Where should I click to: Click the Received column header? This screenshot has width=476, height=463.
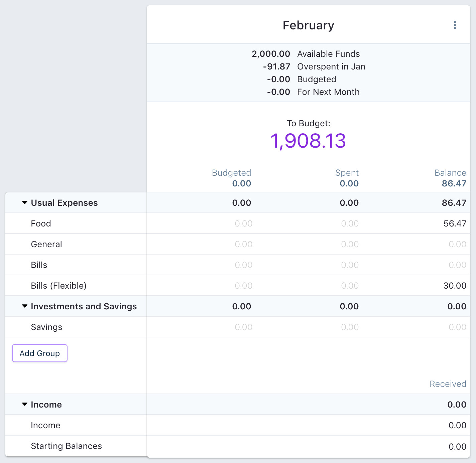(x=448, y=384)
